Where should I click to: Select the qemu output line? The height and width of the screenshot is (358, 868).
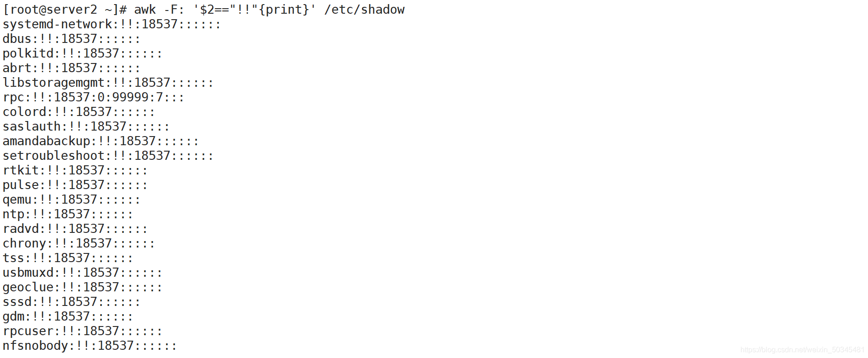71,200
